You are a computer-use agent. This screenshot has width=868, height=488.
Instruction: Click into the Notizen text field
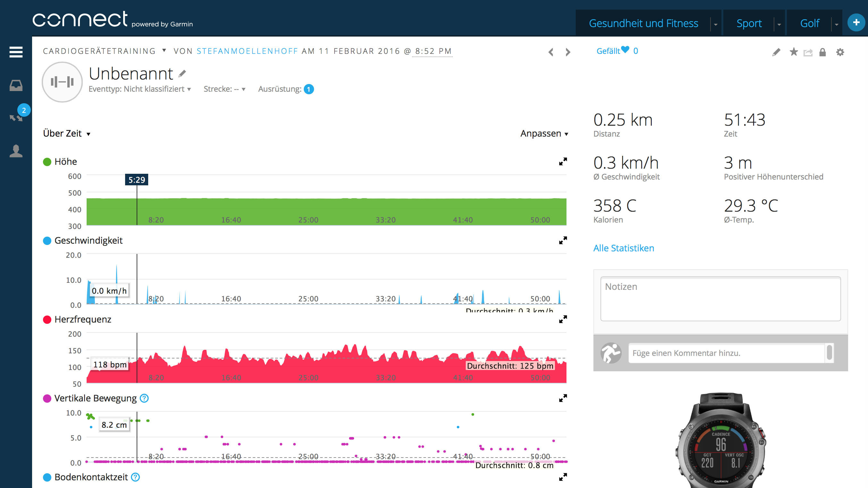(720, 299)
